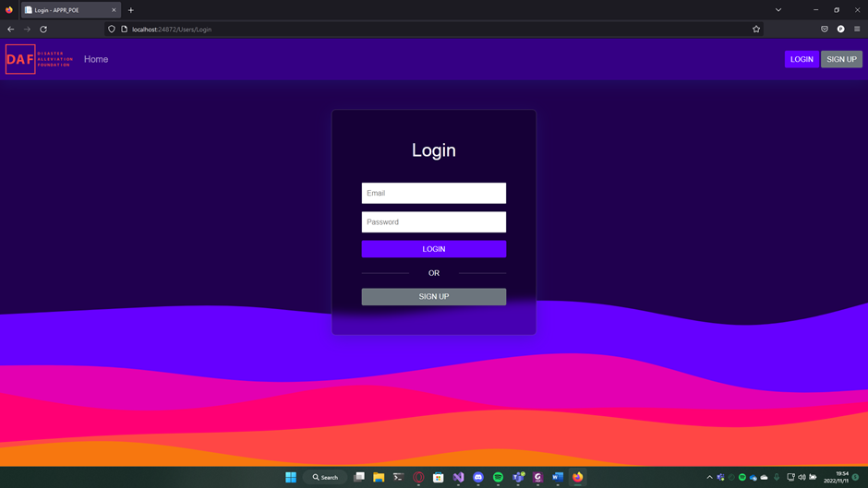Click the browser forward arrow
The width and height of the screenshot is (868, 488).
[x=27, y=30]
